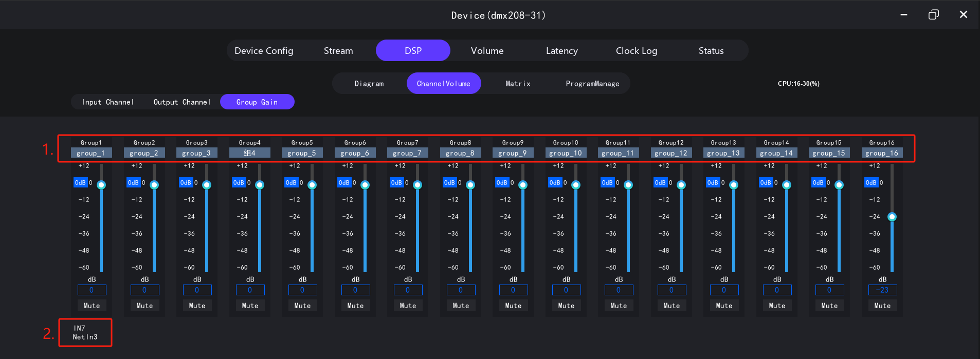Minimize the Device window

903,15
